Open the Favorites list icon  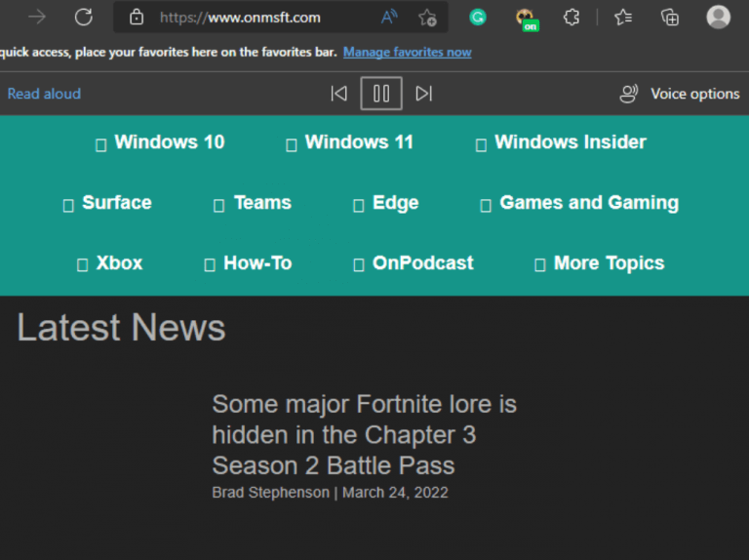(623, 18)
